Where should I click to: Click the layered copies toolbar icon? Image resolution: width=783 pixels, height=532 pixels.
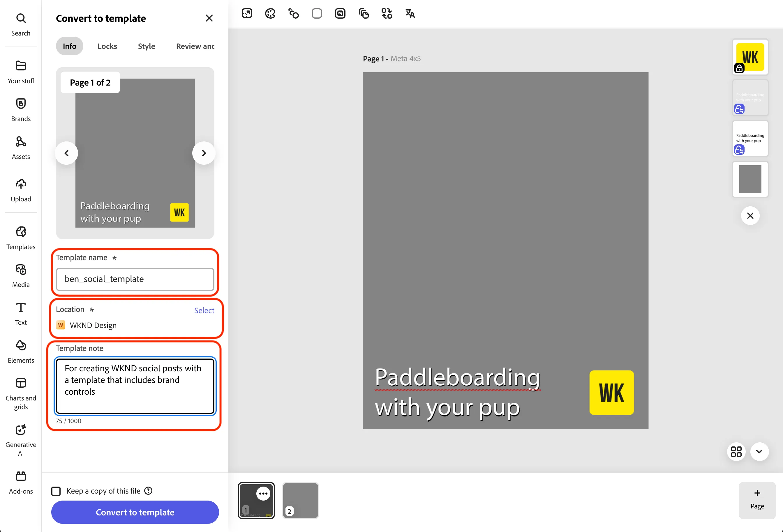pyautogui.click(x=364, y=13)
